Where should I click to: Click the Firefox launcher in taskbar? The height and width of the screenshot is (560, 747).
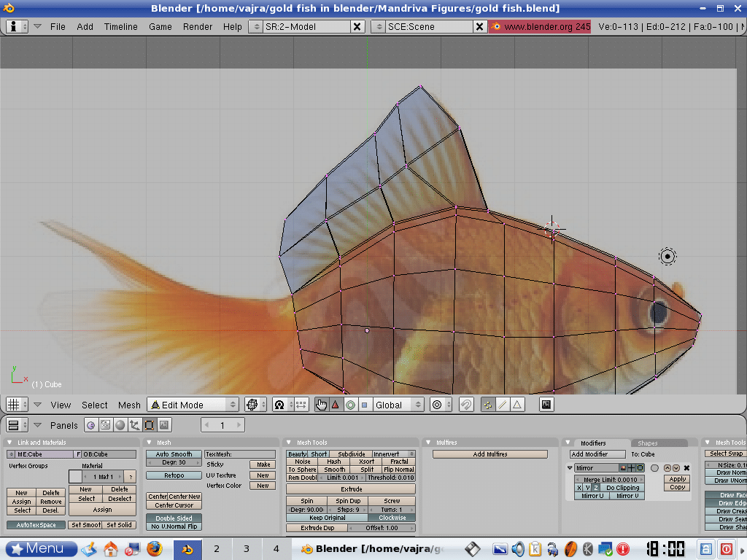coord(154,548)
